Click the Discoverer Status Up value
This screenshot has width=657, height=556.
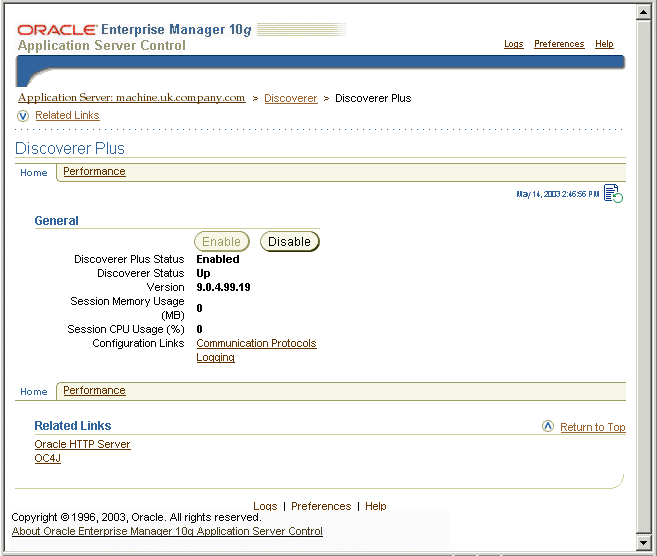[x=203, y=274]
